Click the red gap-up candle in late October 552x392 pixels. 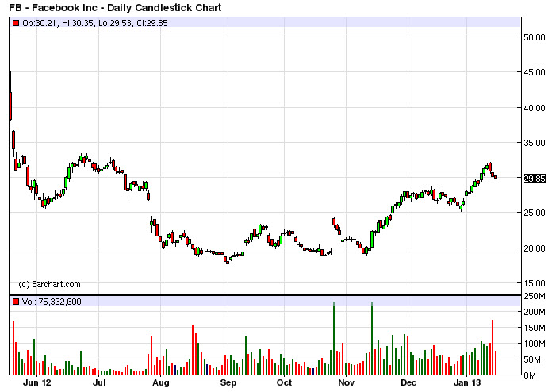334,221
